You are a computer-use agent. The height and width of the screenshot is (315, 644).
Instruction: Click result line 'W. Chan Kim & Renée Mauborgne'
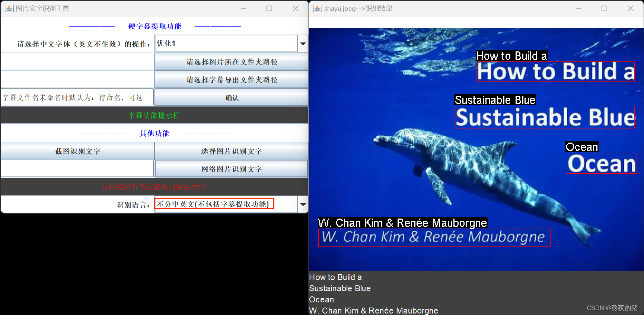[x=373, y=311]
